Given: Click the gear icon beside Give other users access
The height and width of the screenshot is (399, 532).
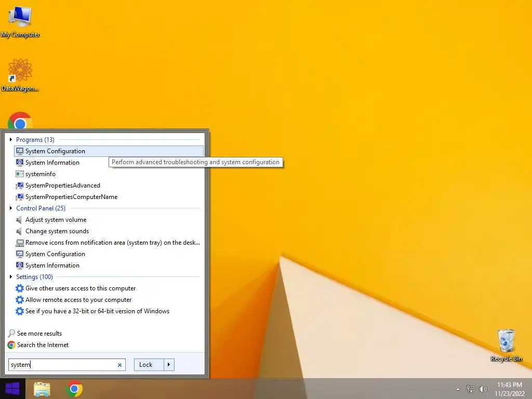Looking at the screenshot, I should [x=20, y=288].
